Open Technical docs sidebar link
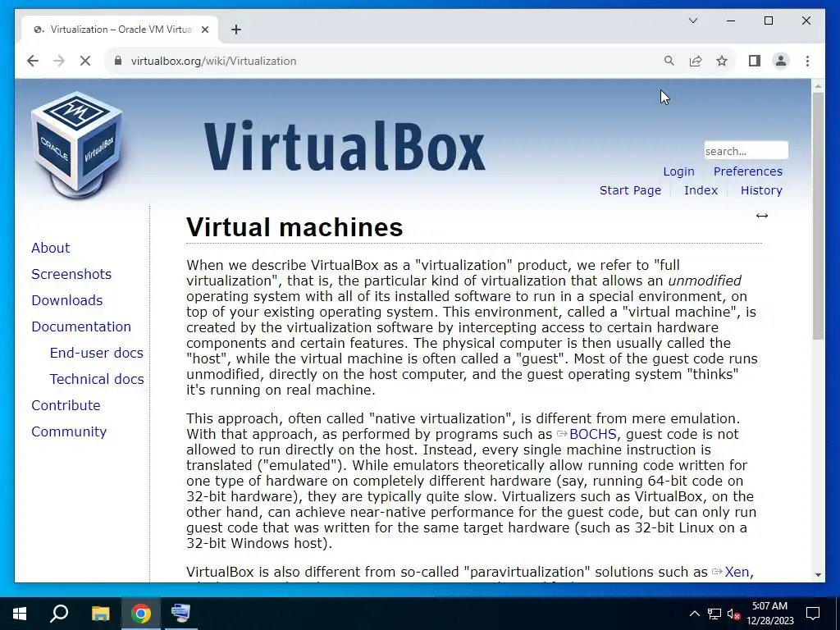 97,379
